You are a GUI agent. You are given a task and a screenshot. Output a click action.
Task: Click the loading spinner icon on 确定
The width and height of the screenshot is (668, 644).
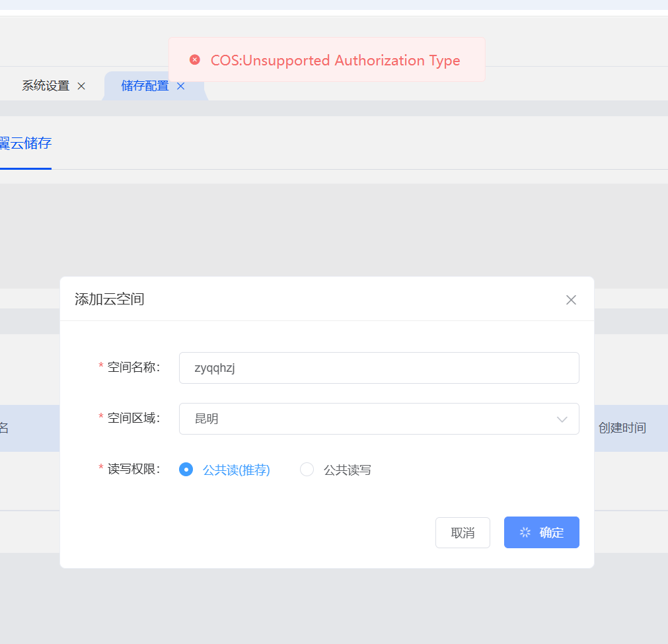[525, 532]
